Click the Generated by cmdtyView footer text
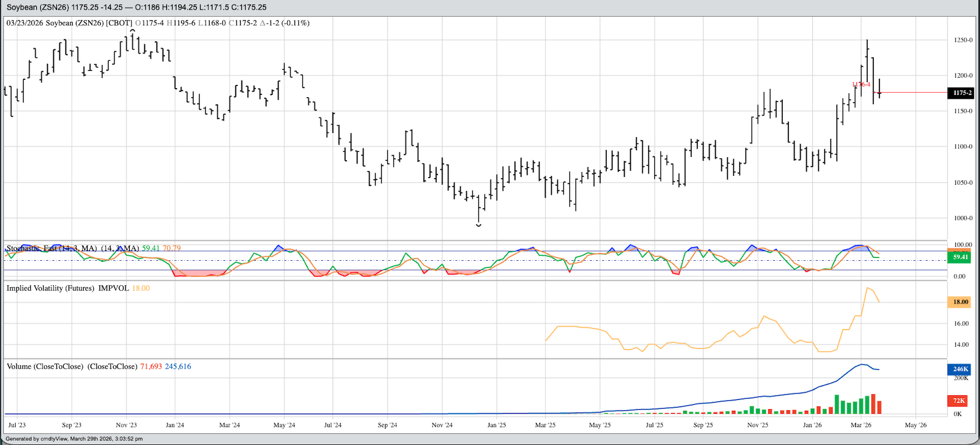The height and width of the screenshot is (445, 980). click(74, 439)
